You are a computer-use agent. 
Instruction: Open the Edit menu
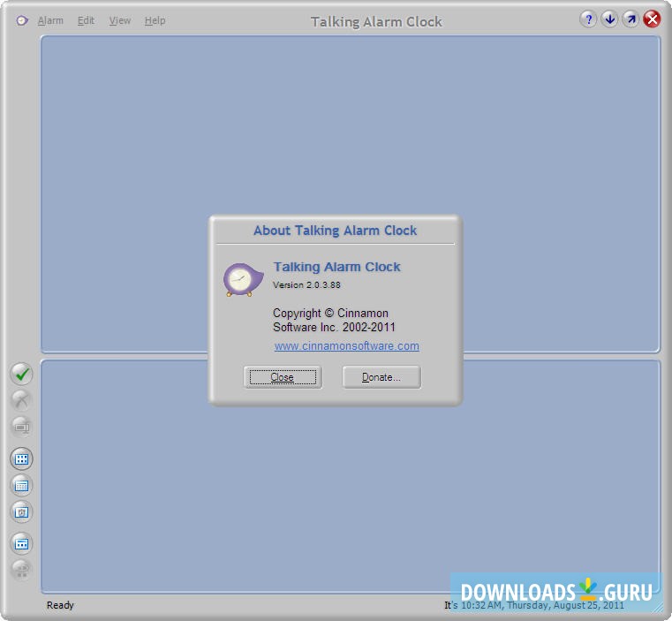coord(86,20)
